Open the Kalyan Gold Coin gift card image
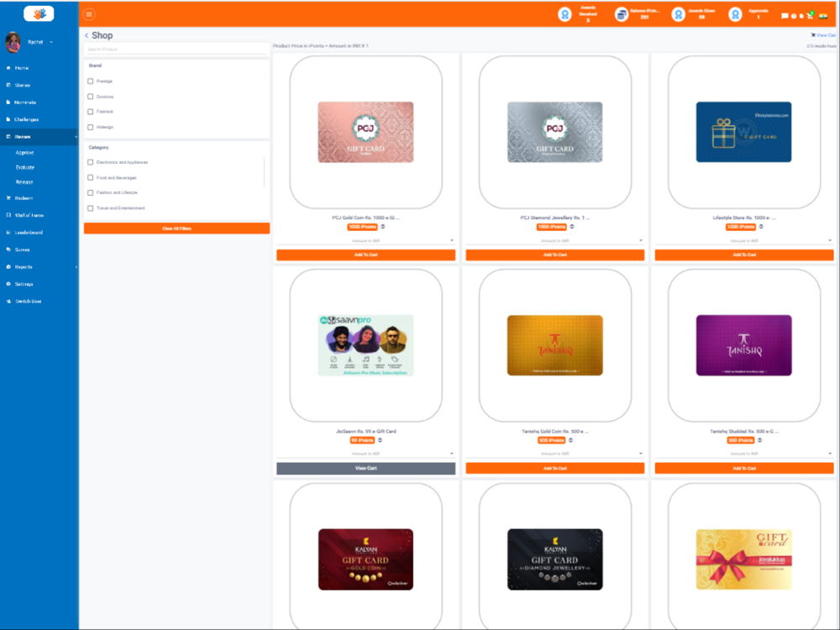Image resolution: width=840 pixels, height=630 pixels. pyautogui.click(x=366, y=559)
